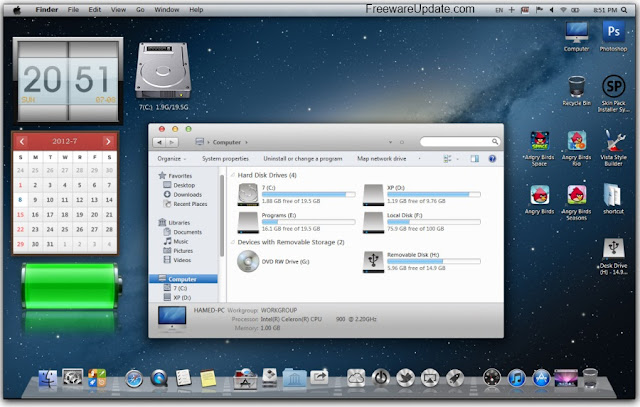Click the Explorer search input field
Image resolution: width=640 pixels, height=407 pixels.
click(460, 142)
